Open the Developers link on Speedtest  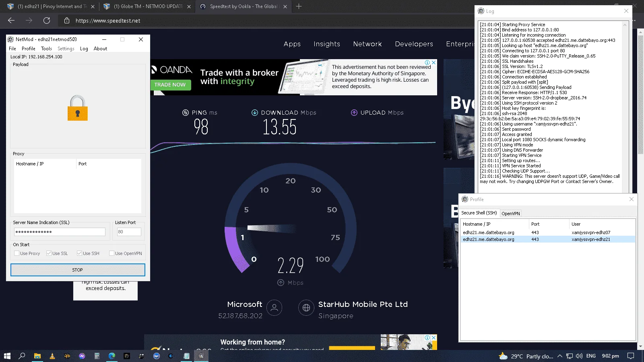pos(414,44)
